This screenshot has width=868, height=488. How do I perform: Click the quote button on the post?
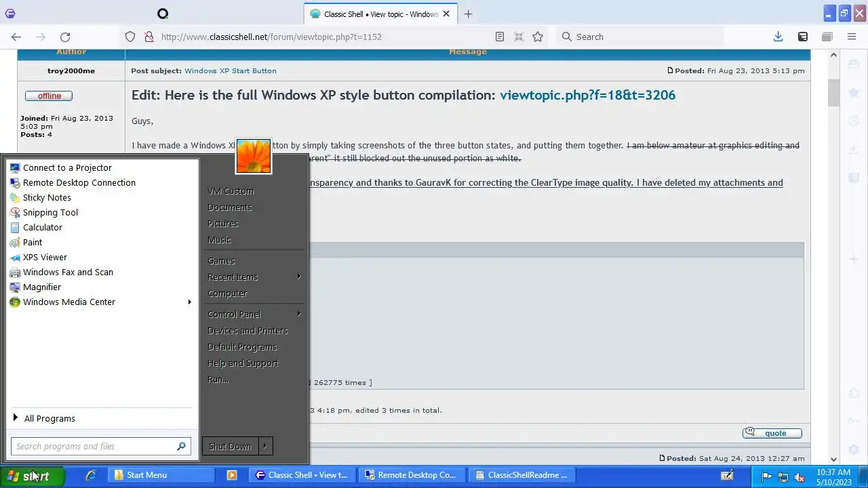(772, 433)
